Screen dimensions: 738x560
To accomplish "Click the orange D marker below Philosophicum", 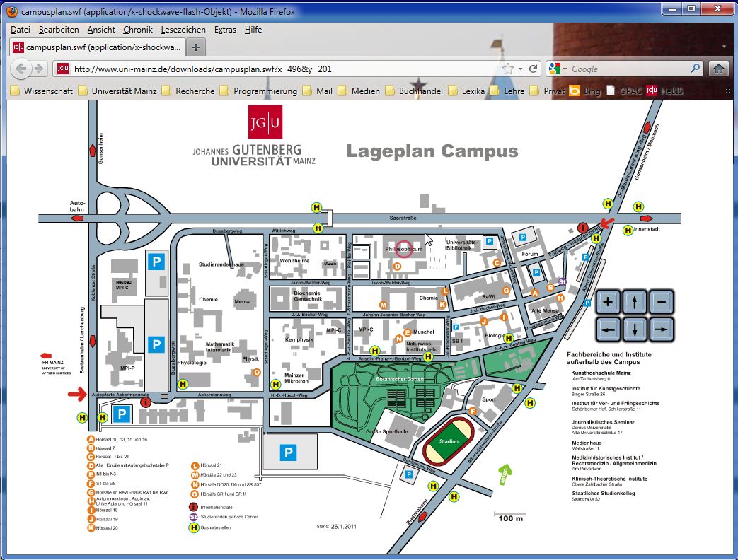I will click(397, 266).
